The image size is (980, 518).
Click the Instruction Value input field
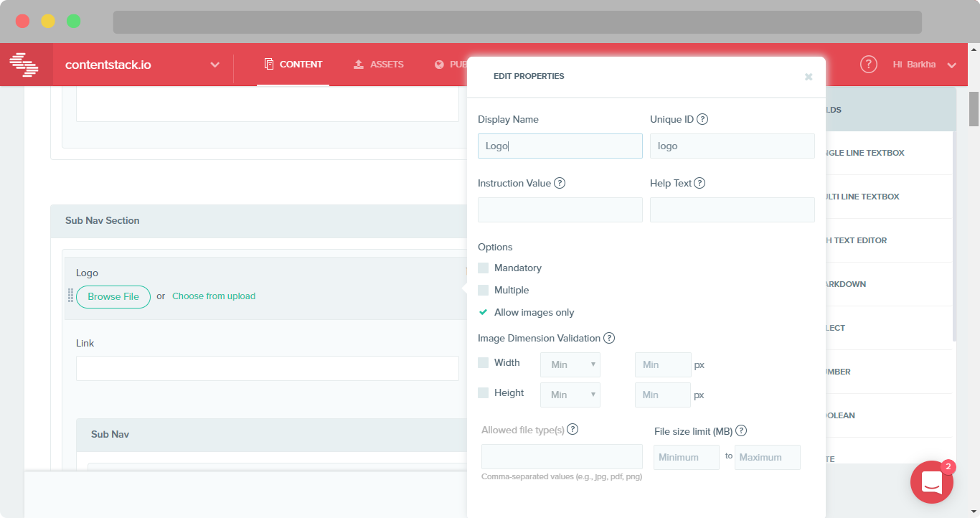coord(560,209)
